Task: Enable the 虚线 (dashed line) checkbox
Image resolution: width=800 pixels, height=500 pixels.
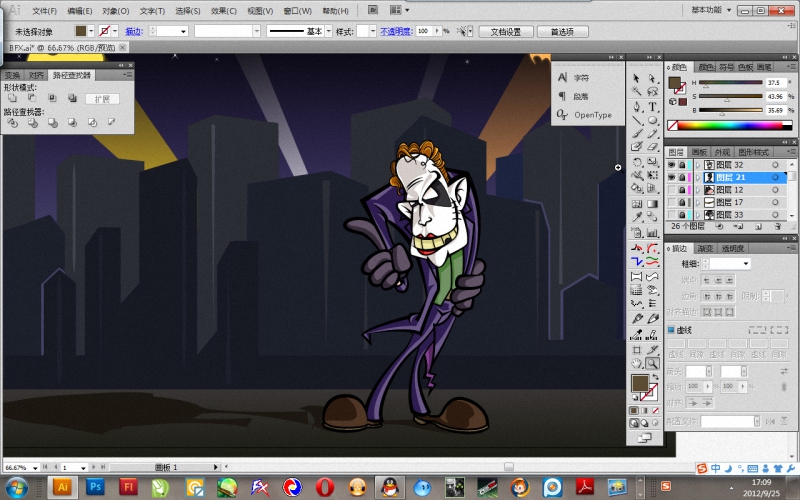Action: click(671, 330)
